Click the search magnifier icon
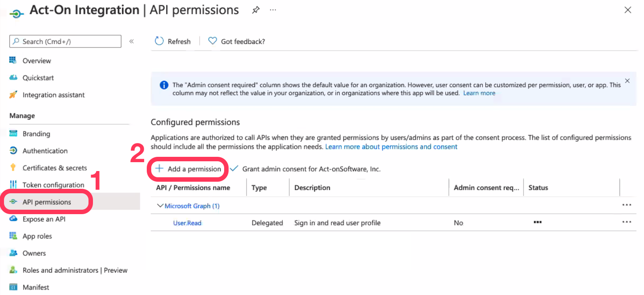 click(x=16, y=41)
